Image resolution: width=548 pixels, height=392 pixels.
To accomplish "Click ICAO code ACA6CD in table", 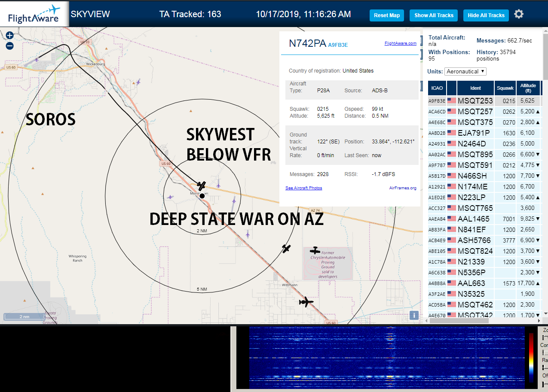I will (437, 112).
